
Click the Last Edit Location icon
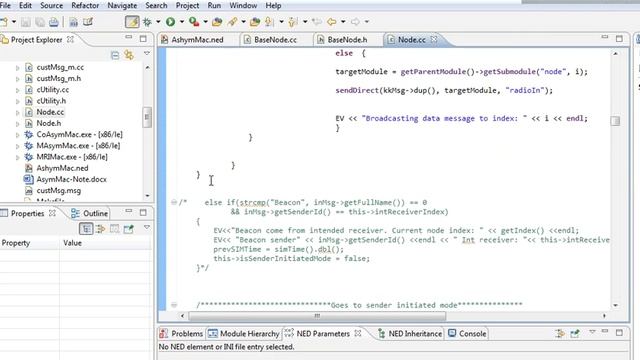[316, 22]
